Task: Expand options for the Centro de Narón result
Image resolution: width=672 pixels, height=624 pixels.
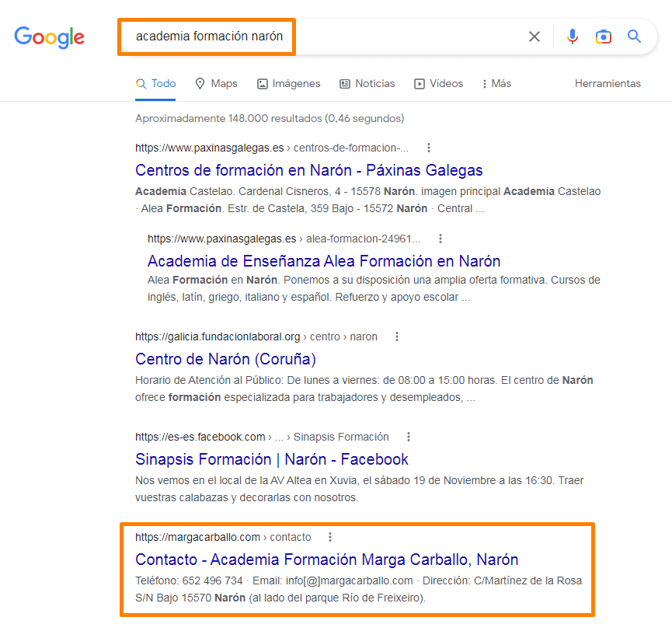Action: (397, 336)
